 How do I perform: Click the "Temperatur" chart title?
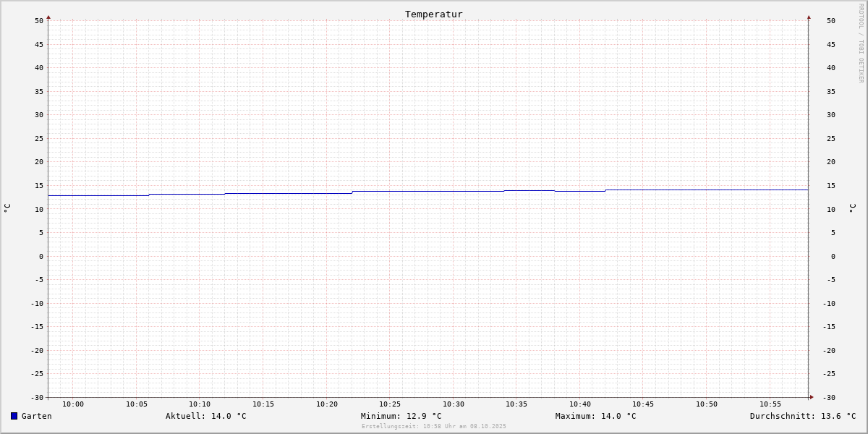[x=434, y=14]
